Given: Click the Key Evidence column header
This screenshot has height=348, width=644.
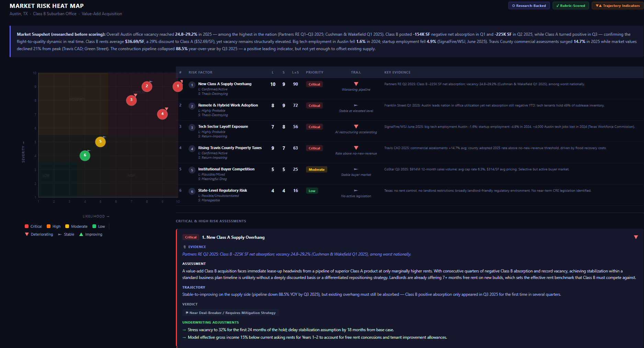Looking at the screenshot, I should 397,72.
